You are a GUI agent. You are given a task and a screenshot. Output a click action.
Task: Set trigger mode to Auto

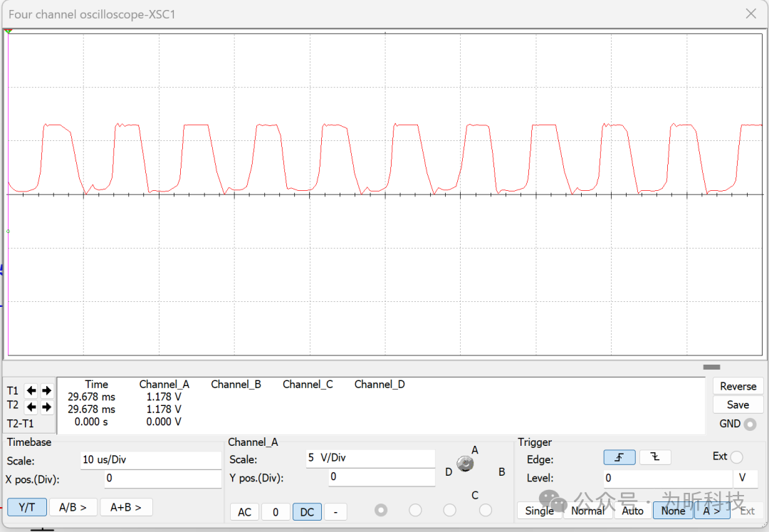coord(633,511)
